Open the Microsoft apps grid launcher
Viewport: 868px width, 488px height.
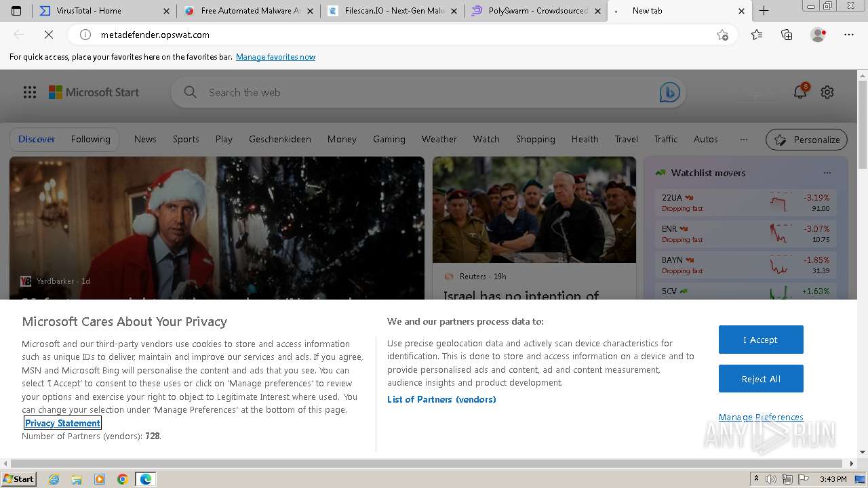pyautogui.click(x=30, y=92)
